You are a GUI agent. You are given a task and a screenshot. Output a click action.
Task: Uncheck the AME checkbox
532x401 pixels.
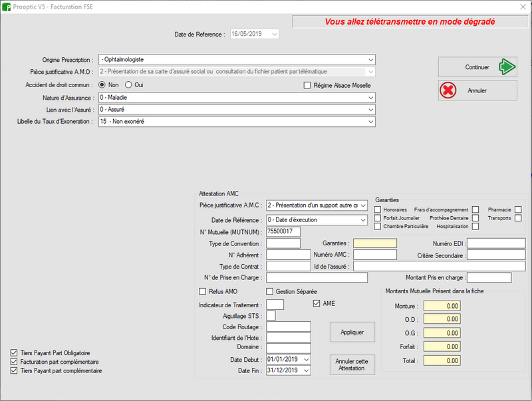click(x=317, y=303)
